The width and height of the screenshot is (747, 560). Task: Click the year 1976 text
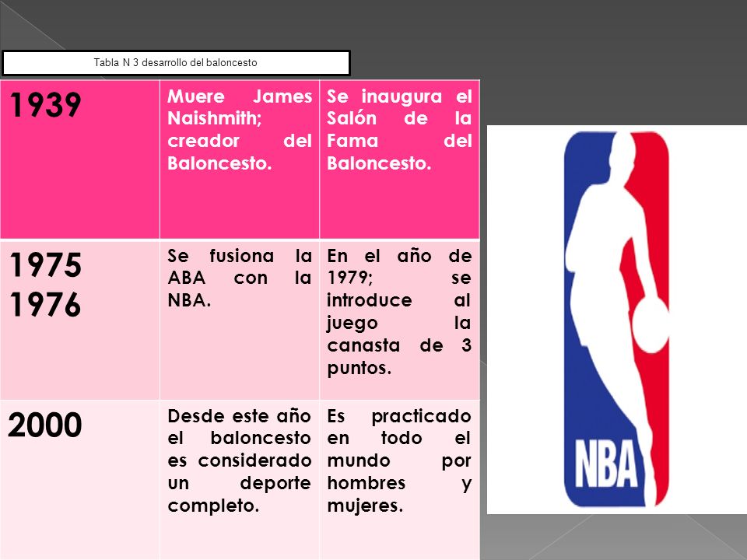pos(45,305)
